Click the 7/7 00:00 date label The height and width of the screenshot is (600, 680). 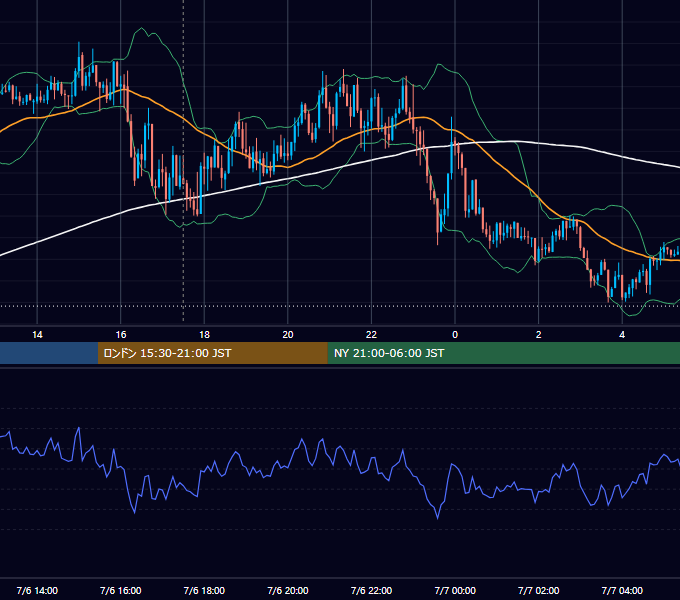tap(455, 590)
